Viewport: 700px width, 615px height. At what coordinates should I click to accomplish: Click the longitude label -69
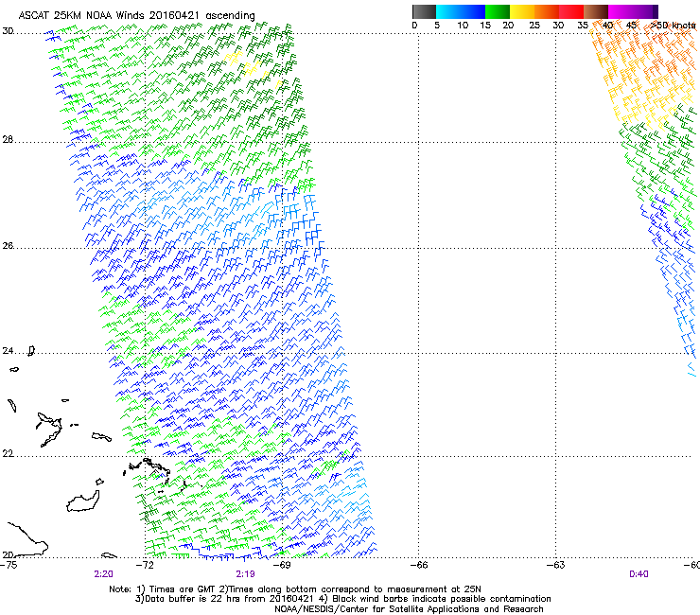282,565
